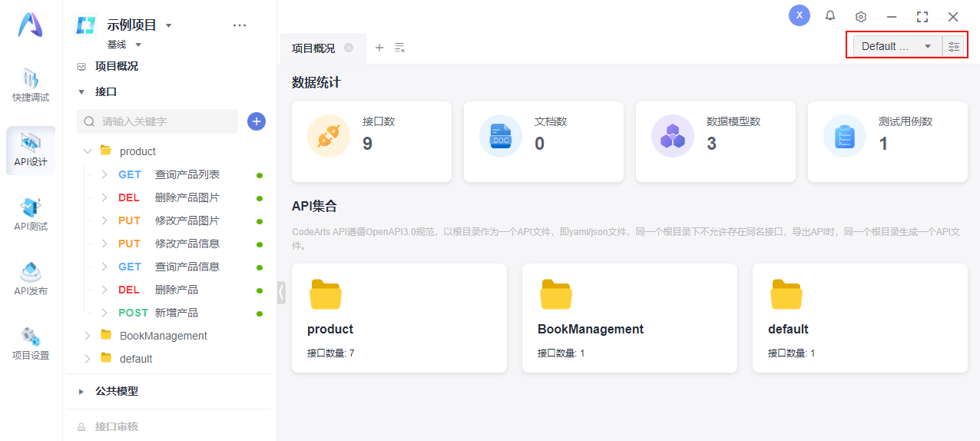This screenshot has width=980, height=441.
Task: Click the 文档数 DOC icon
Action: coord(501,136)
